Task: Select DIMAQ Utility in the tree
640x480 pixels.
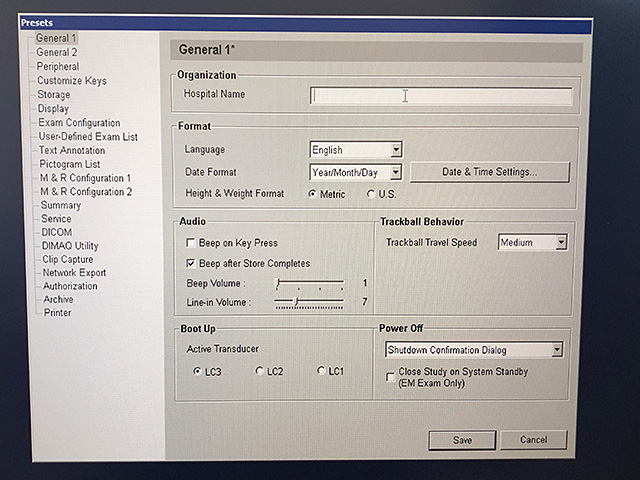Action: tap(70, 245)
